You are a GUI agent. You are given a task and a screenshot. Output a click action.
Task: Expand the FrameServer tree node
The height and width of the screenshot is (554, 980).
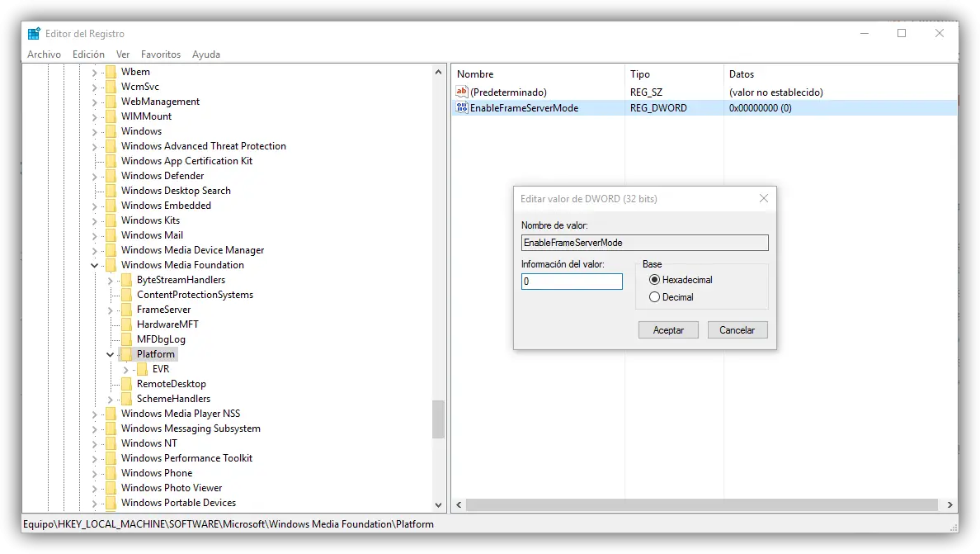(110, 310)
